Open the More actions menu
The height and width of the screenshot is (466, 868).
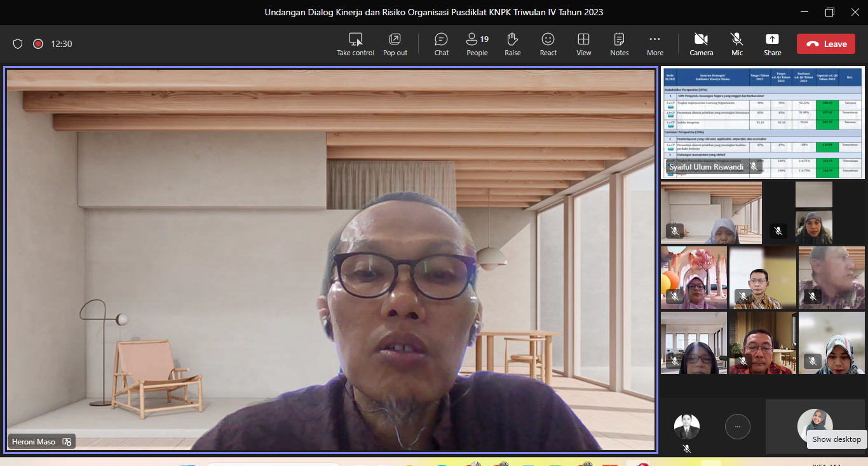point(654,44)
